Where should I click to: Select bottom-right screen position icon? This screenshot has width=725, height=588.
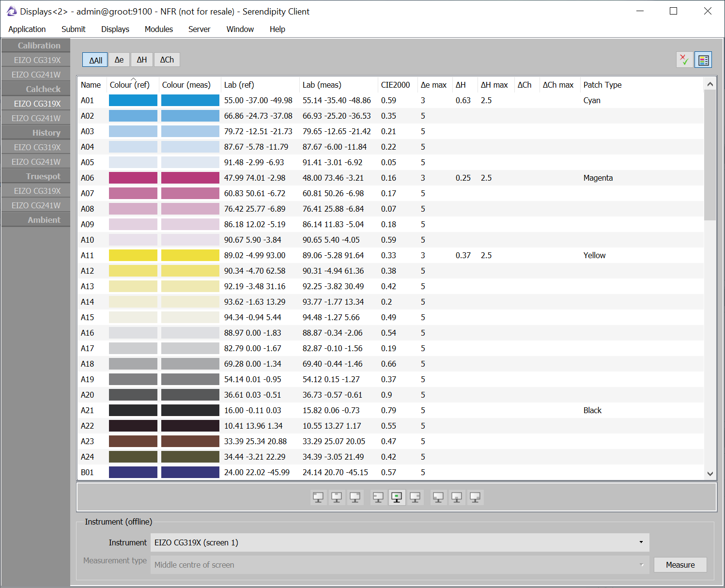point(475,497)
